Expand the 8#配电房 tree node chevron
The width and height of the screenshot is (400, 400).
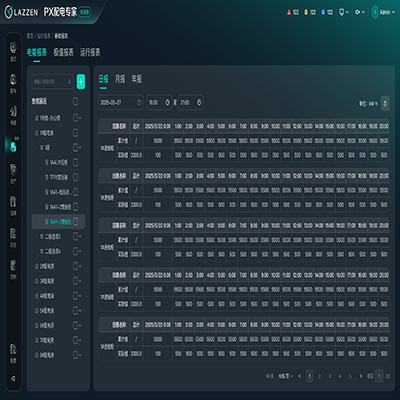click(x=80, y=355)
